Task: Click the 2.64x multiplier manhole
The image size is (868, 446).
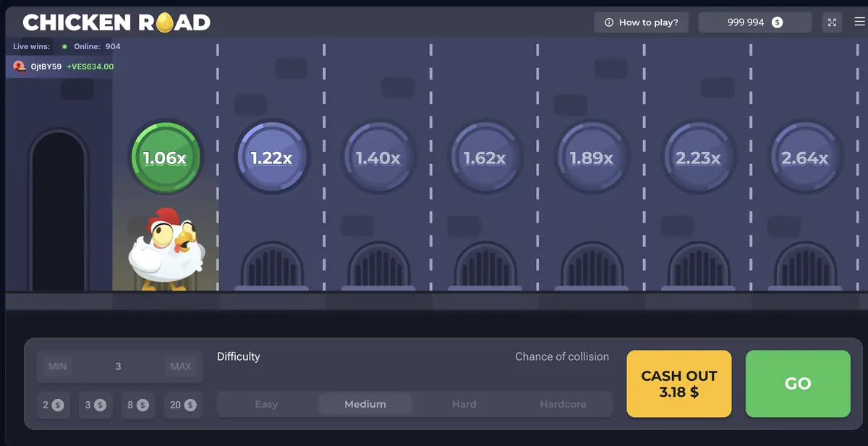Action: (804, 158)
